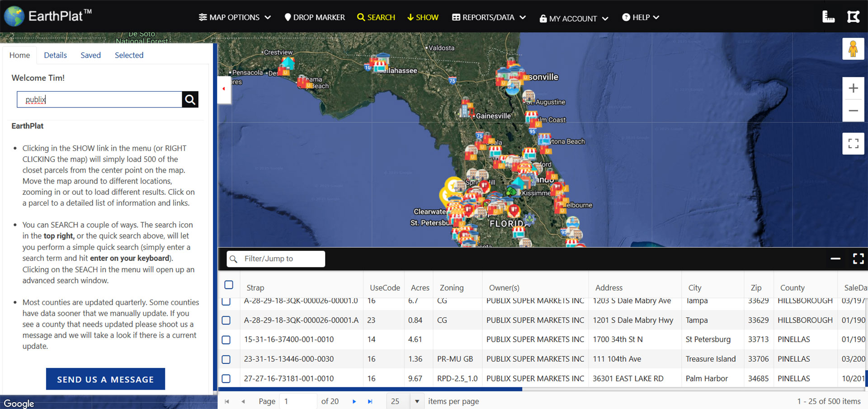Screen dimensions: 868x409
Task: Sort by the Zip column header
Action: (x=756, y=288)
